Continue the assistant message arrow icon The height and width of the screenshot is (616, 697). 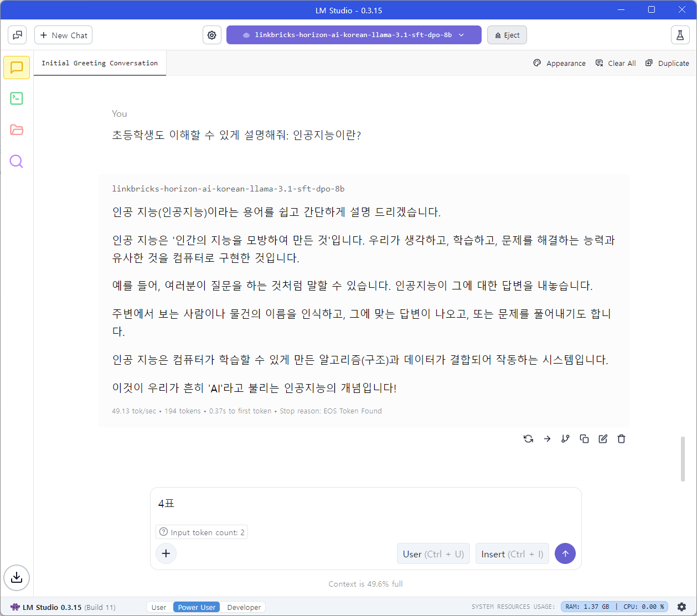(x=547, y=439)
